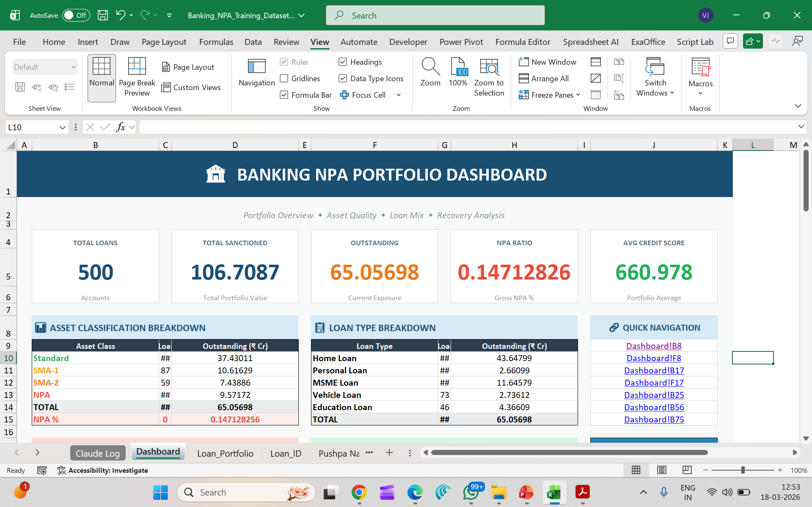
Task: Switch to the Formulas ribbon tab
Action: coord(216,42)
